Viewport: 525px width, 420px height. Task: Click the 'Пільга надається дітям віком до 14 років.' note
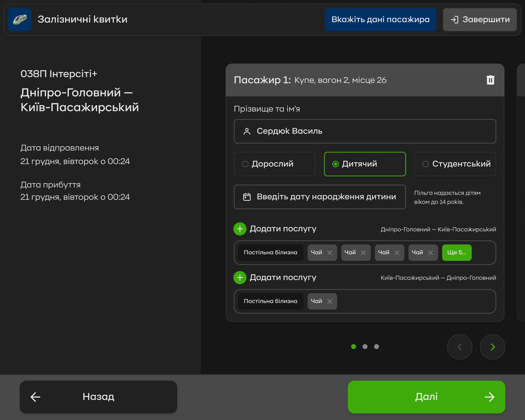pyautogui.click(x=447, y=197)
